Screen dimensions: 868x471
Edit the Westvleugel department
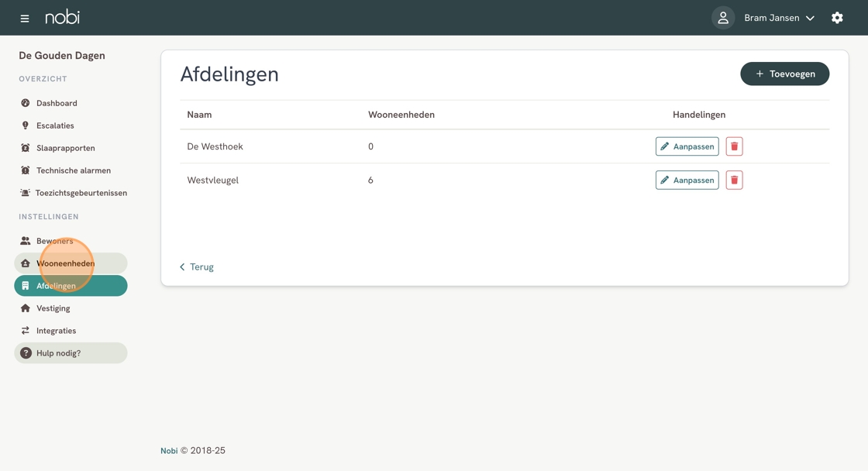pyautogui.click(x=687, y=180)
